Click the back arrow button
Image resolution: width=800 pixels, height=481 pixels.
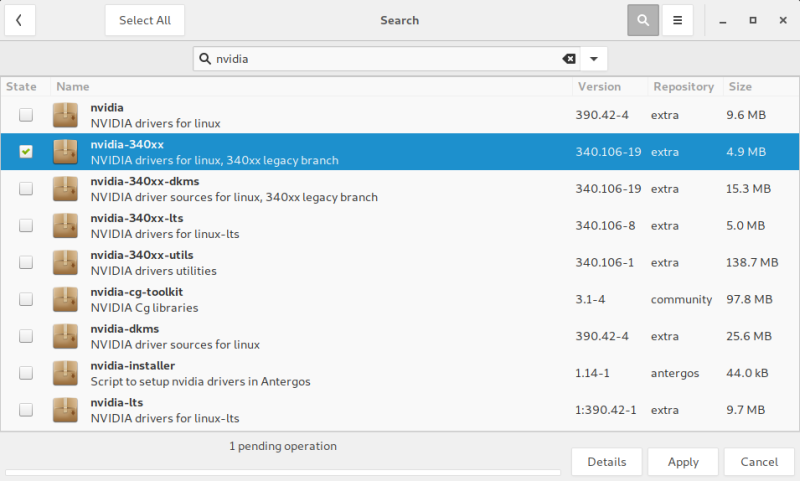[19, 20]
